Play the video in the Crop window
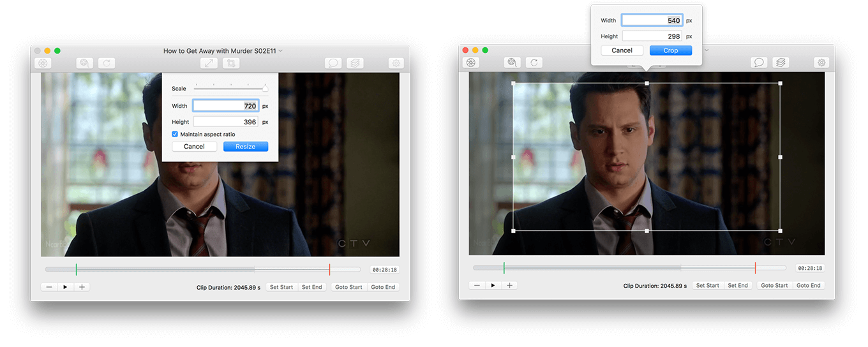This screenshot has height=347, width=868. point(493,285)
